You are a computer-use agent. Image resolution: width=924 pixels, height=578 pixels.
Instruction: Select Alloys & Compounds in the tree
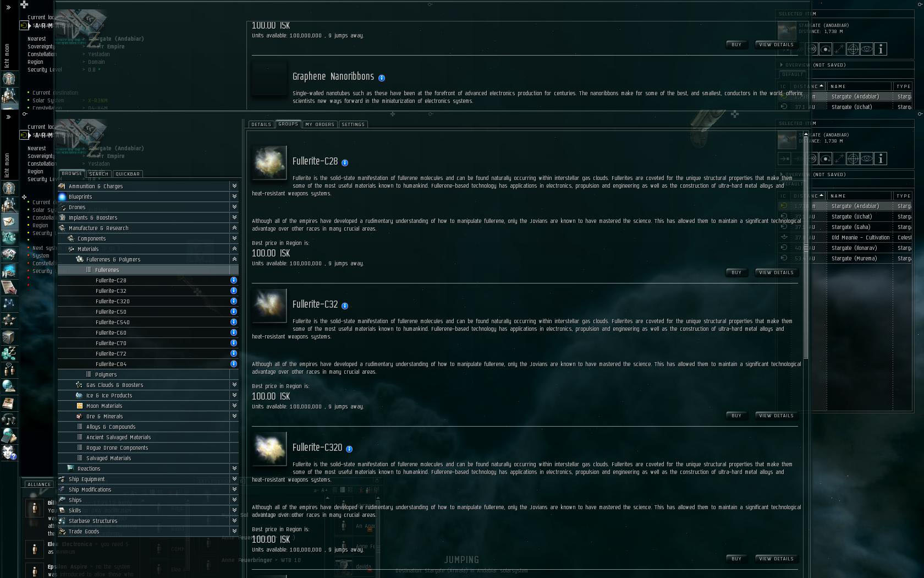148,427
